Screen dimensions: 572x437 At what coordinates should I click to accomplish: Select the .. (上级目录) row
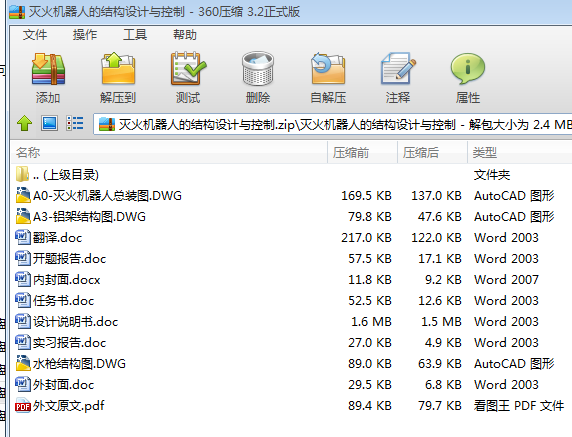291,174
